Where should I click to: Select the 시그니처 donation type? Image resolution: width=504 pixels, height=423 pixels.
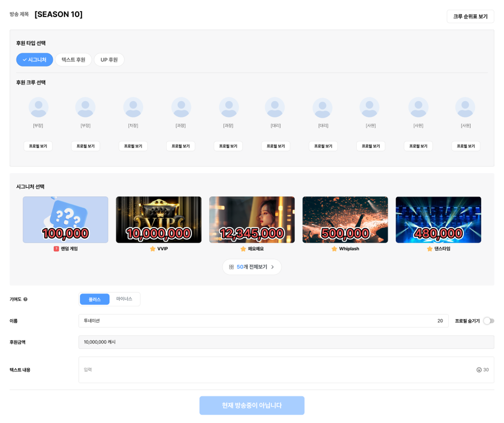tap(35, 60)
